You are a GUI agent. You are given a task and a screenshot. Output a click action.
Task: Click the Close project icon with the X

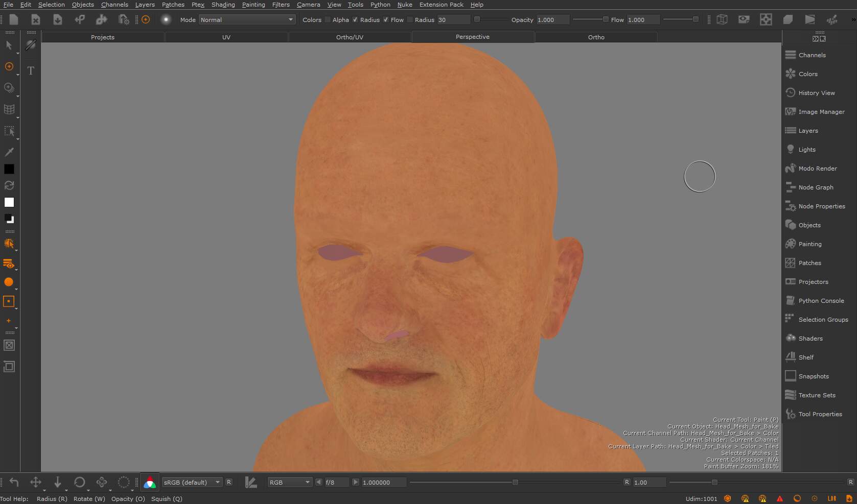[35, 19]
